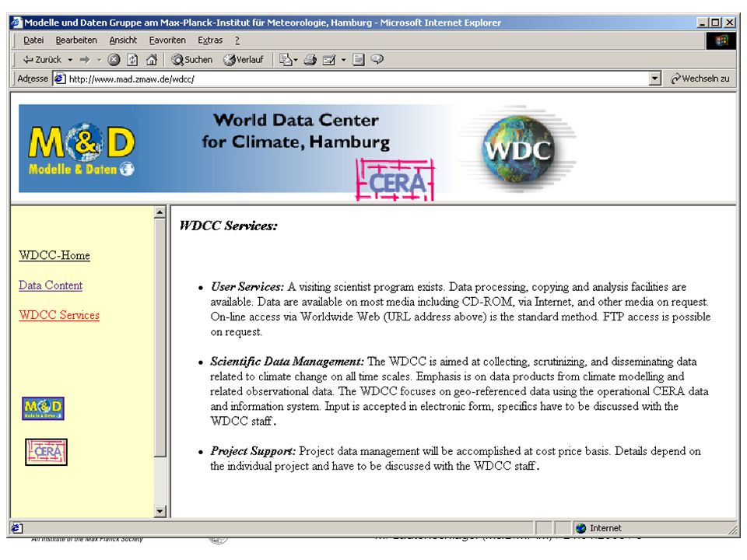Print the page with the printer icon
This screenshot has height=560, width=747.
[310, 60]
